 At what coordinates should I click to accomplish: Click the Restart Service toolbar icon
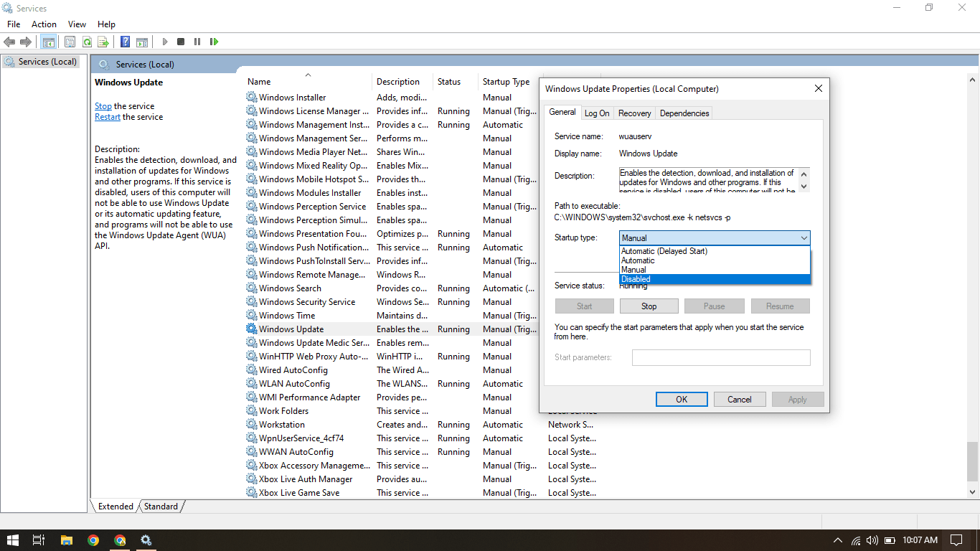214,42
